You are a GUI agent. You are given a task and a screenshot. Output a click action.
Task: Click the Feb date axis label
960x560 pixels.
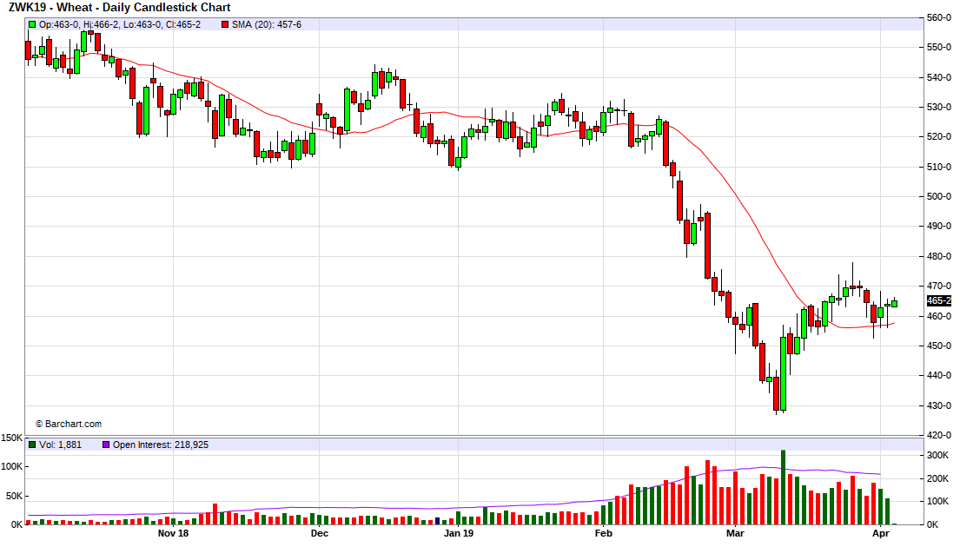(x=602, y=533)
